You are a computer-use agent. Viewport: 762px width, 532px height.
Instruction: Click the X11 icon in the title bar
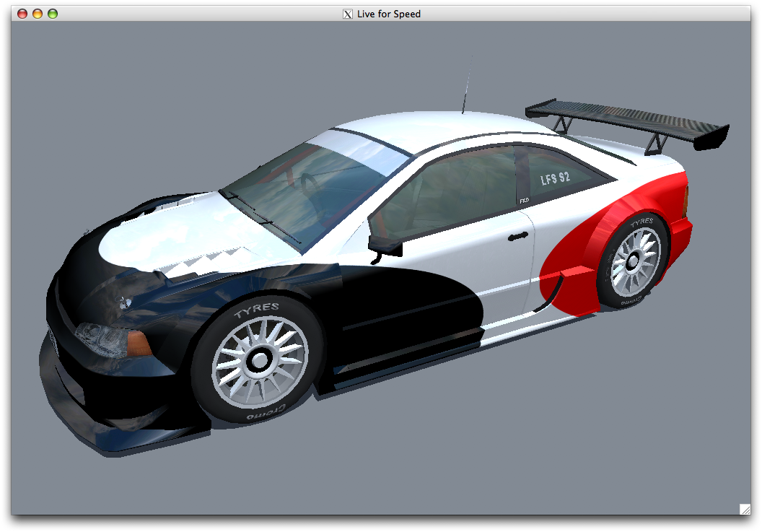tap(348, 14)
